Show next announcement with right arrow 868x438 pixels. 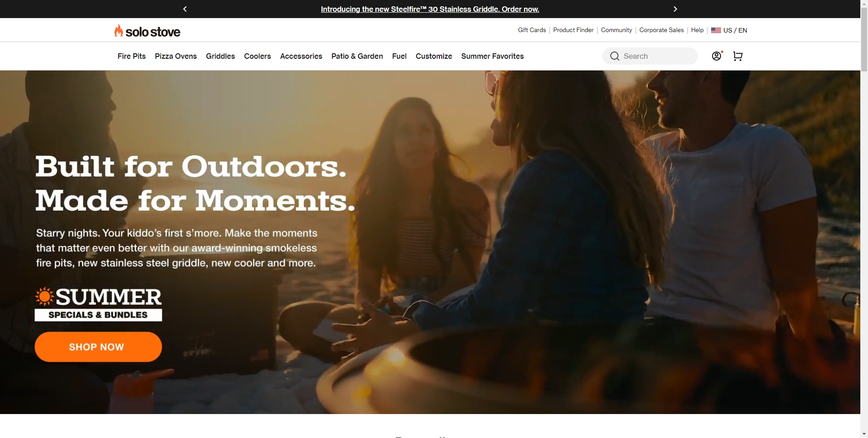coord(675,9)
